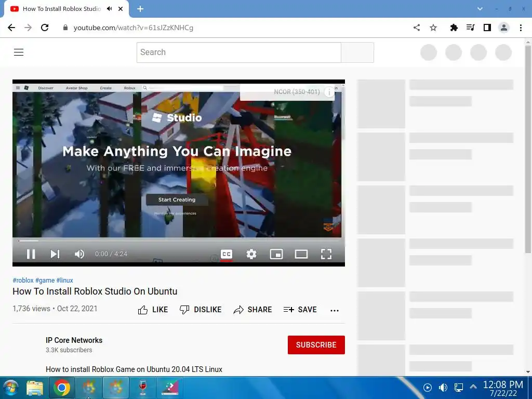Click the address bar URL

point(134,28)
